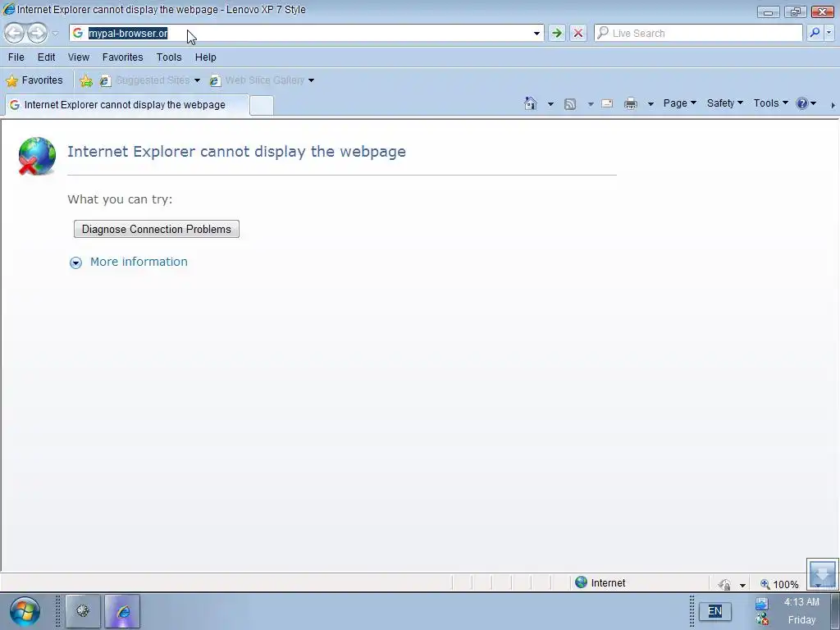
Task: Open the Windows Start orb
Action: click(25, 611)
